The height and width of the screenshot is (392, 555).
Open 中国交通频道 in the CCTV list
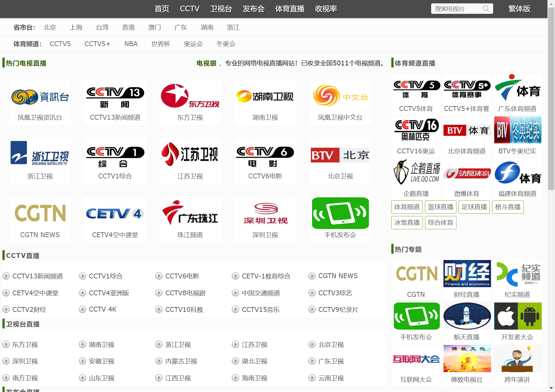tap(261, 293)
